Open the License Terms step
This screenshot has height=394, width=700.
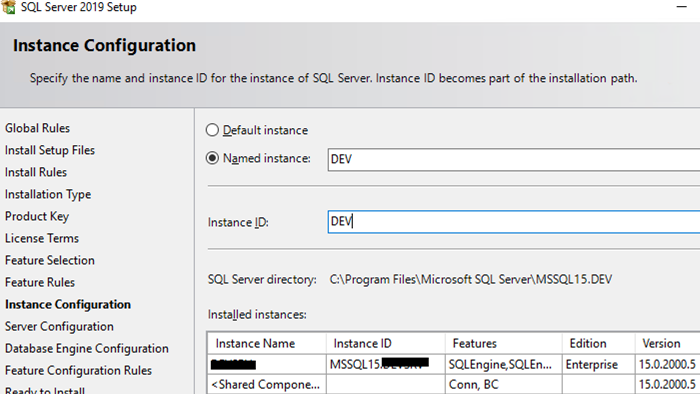[42, 238]
